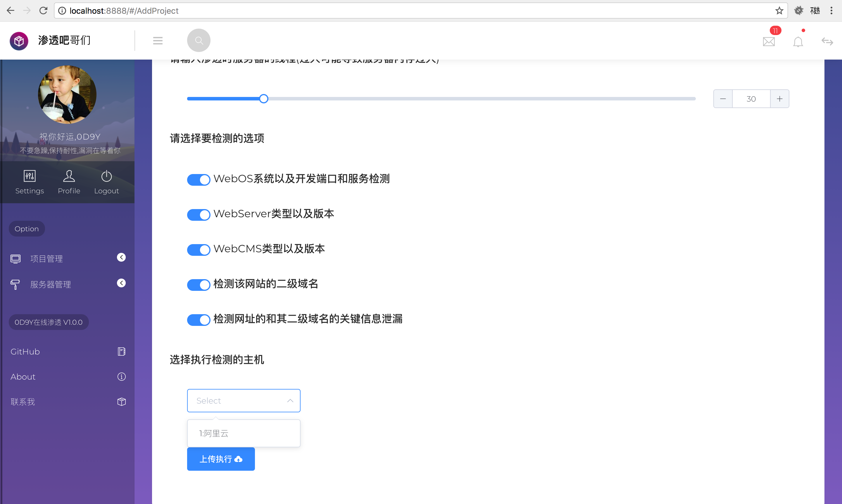Turn off WebServer类型以及版本 detection
The image size is (842, 504).
point(199,215)
